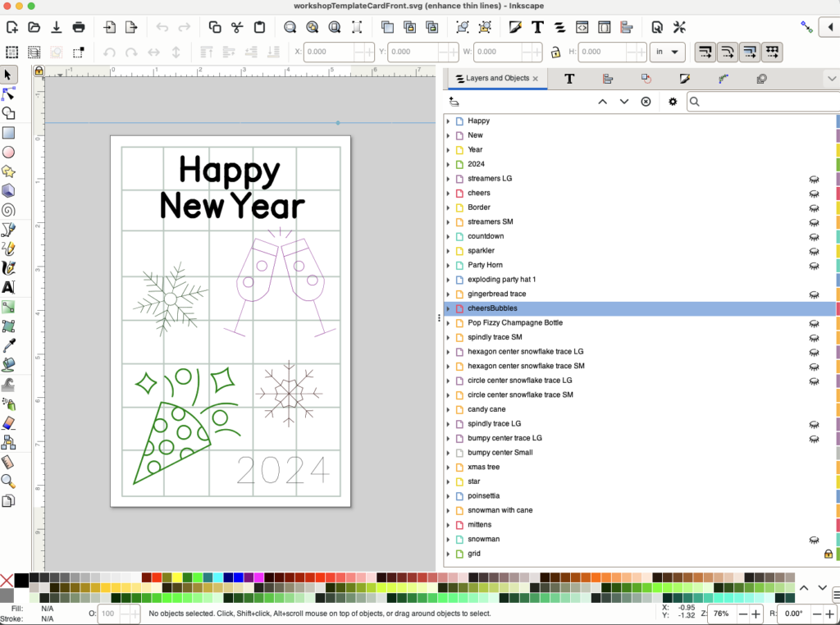Switch to Text and Font panel tab

point(569,79)
